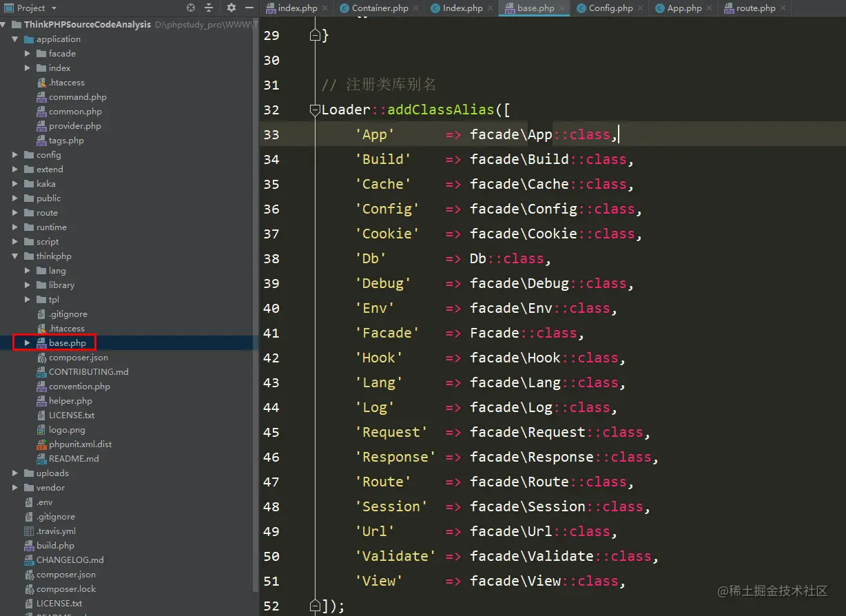Expand the vendor folder
Viewport: 846px width, 616px height.
click(15, 488)
